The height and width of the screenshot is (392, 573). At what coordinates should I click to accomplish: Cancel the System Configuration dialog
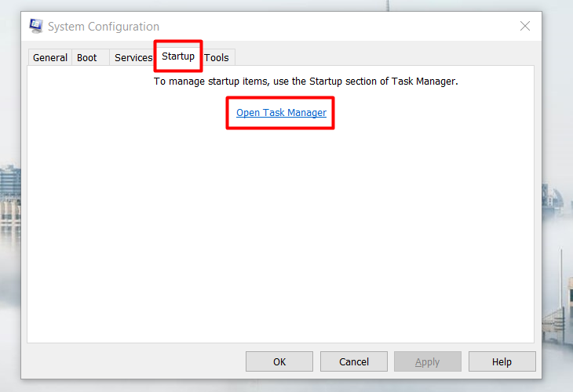pos(354,361)
